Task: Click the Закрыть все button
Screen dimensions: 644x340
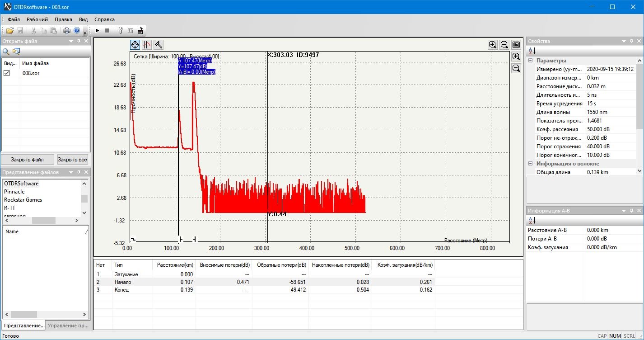Action: pyautogui.click(x=73, y=160)
